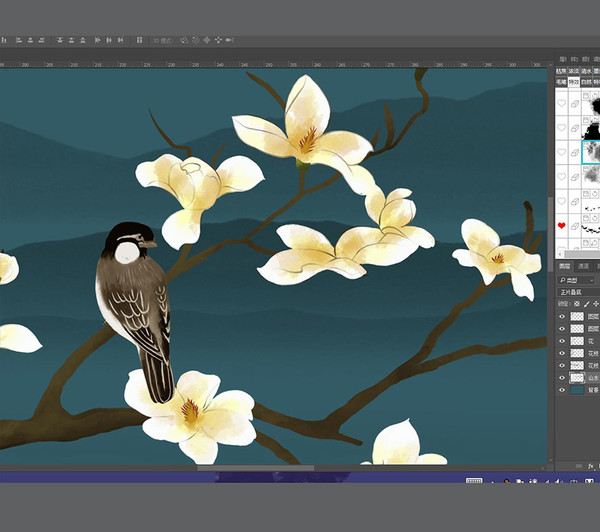
Task: Open the 浓淡 brush category tab
Action: 574,71
